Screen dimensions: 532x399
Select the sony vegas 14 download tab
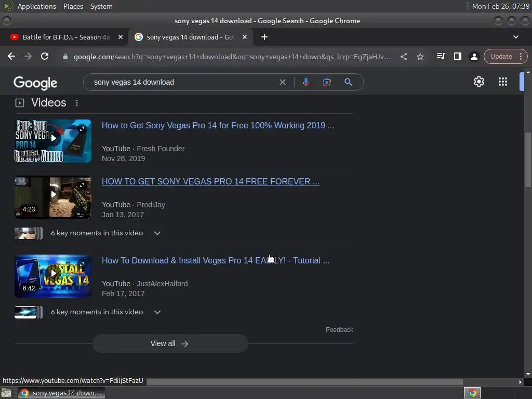[x=190, y=37]
